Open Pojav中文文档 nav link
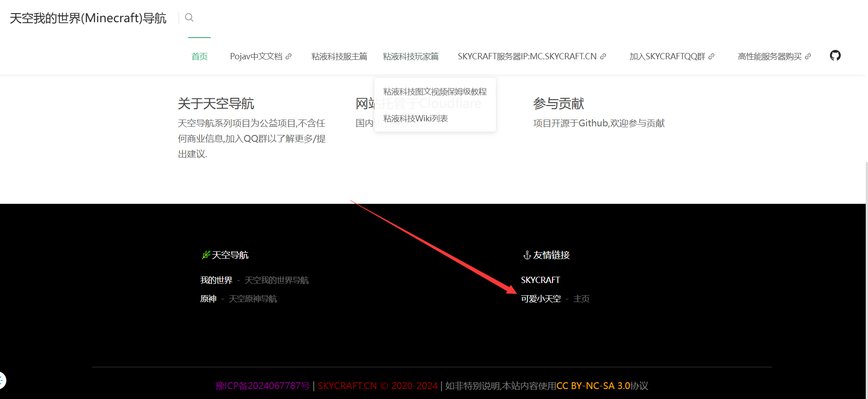 point(256,57)
